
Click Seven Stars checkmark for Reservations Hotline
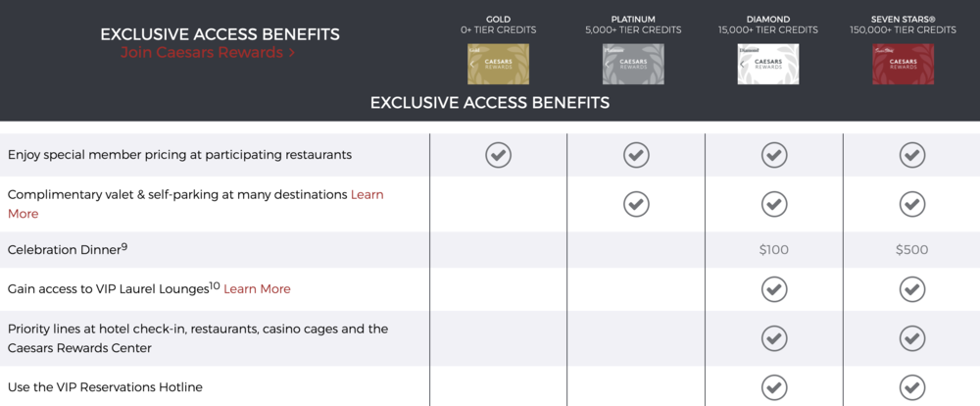[x=912, y=387]
